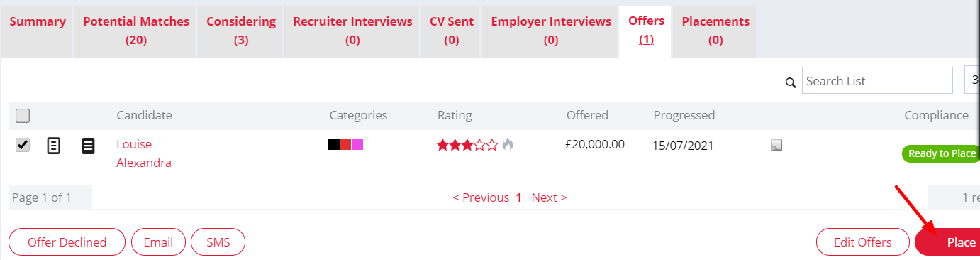Open the filled document icon beside Louise

[x=88, y=146]
